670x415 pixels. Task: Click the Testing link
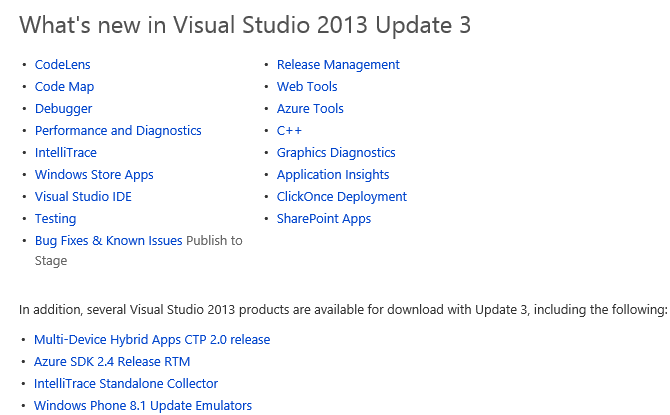pos(55,219)
